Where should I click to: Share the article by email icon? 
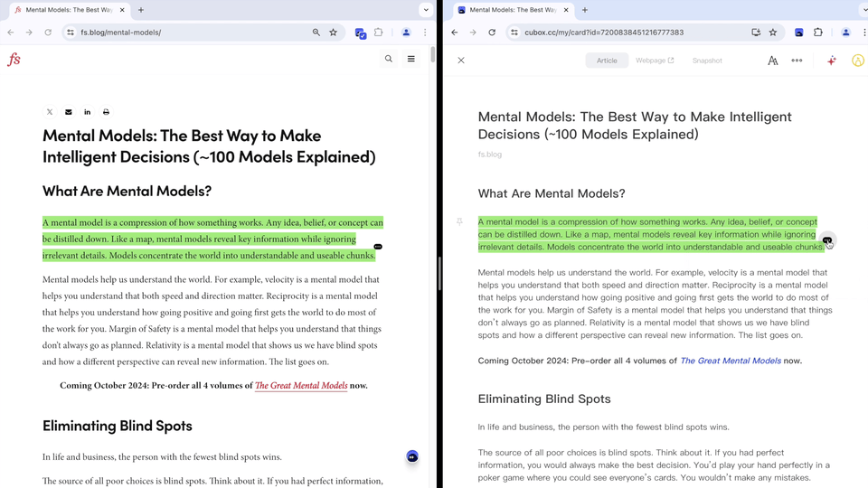tap(69, 112)
